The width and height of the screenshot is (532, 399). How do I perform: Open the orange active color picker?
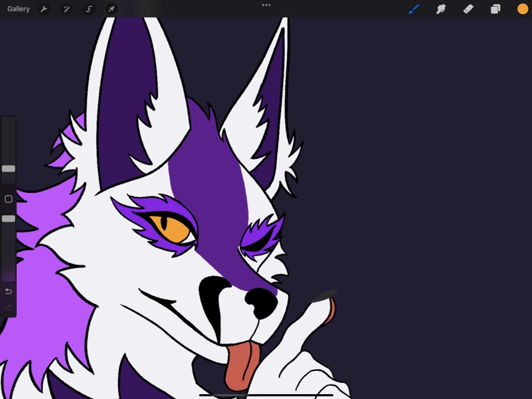(522, 9)
